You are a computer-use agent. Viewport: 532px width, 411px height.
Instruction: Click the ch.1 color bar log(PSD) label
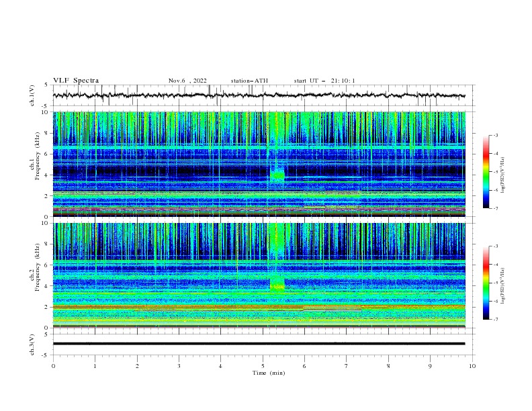pos(503,175)
